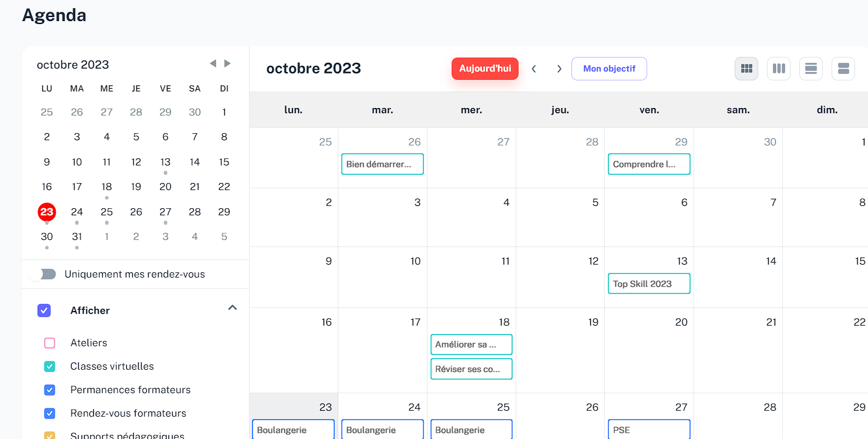Viewport: 868px width, 439px height.
Task: Select the list view icon with three rows
Action: (x=811, y=69)
